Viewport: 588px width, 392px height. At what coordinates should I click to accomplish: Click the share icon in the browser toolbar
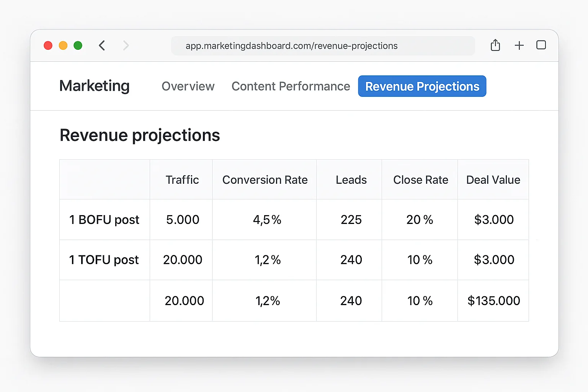pos(495,45)
